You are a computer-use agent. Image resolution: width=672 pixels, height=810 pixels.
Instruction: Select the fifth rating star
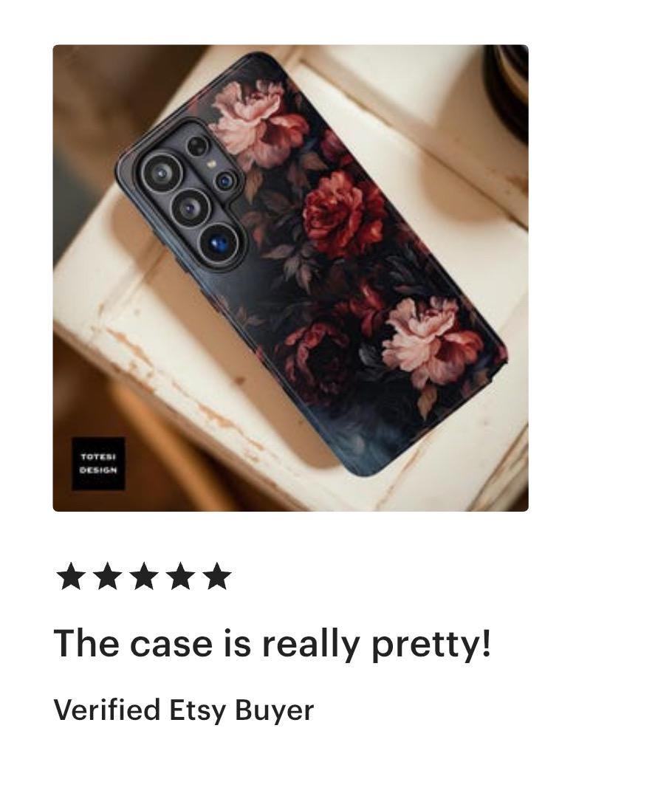tap(217, 577)
